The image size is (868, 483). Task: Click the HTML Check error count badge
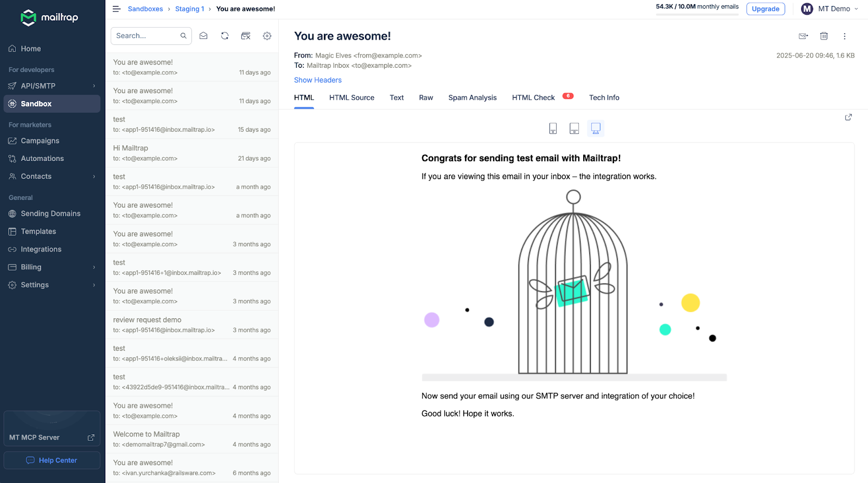pyautogui.click(x=568, y=96)
